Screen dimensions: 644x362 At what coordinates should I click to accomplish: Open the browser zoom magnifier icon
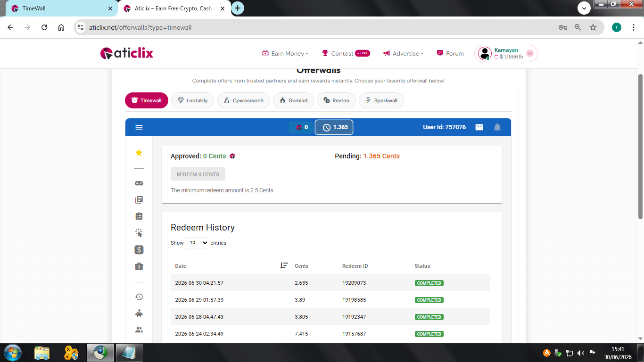(578, 27)
